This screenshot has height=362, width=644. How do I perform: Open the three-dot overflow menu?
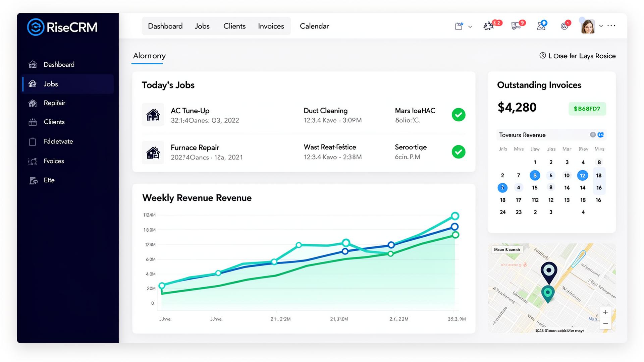pyautogui.click(x=611, y=25)
